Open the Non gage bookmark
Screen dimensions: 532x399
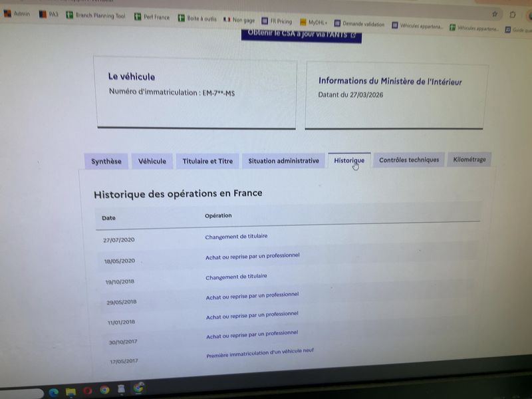(239, 20)
